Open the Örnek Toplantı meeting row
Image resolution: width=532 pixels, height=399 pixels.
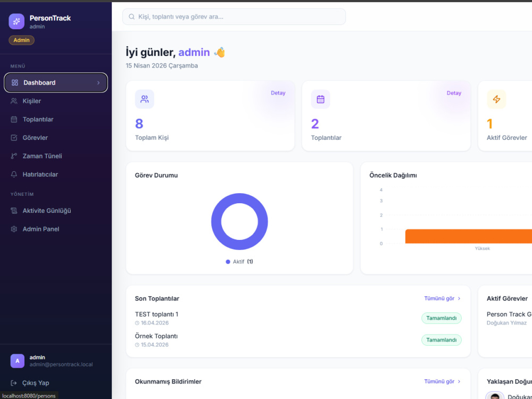click(298, 340)
